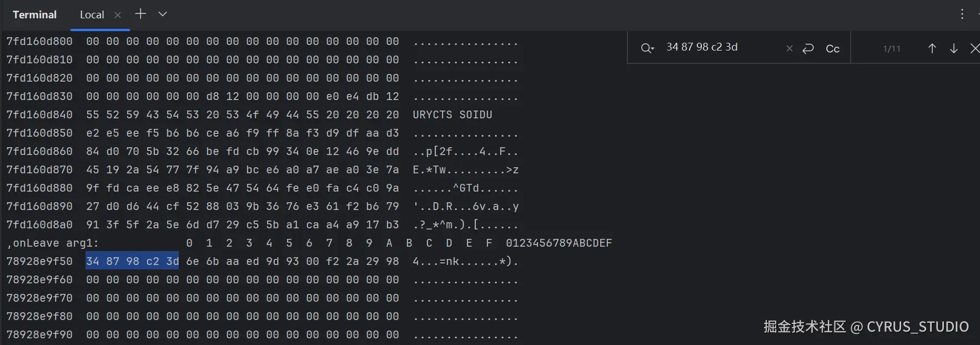The height and width of the screenshot is (345, 980).
Task: Click the 'URYCTS SOIDU' ASCII text
Action: tap(452, 114)
